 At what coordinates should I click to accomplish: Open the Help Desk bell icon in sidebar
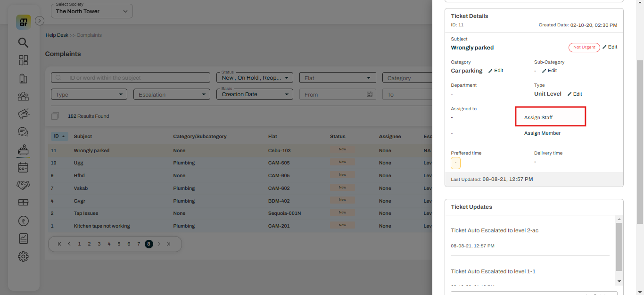[23, 149]
